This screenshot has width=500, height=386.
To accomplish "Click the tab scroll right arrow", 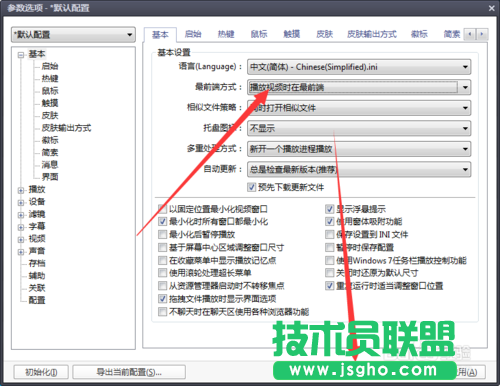I will pyautogui.click(x=481, y=34).
